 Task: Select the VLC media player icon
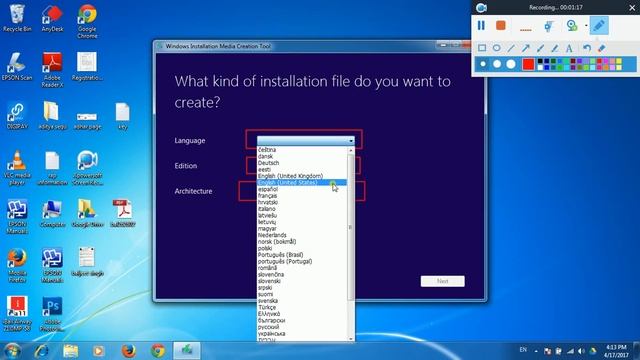pyautogui.click(x=17, y=168)
